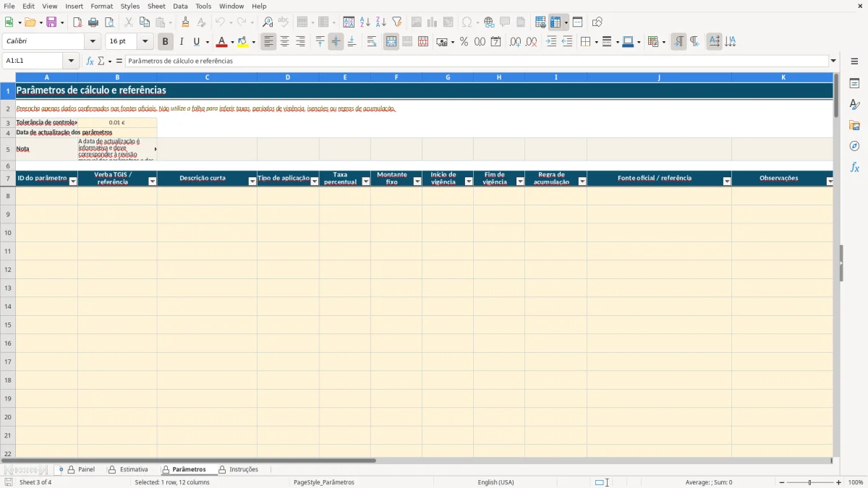Viewport: 868px width, 488px height.
Task: Select column header J
Action: (659, 77)
